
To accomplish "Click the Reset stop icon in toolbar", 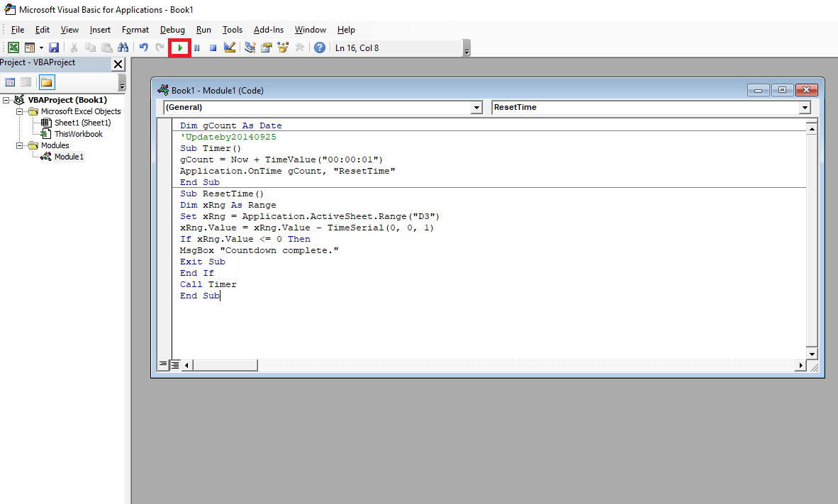I will tap(213, 47).
